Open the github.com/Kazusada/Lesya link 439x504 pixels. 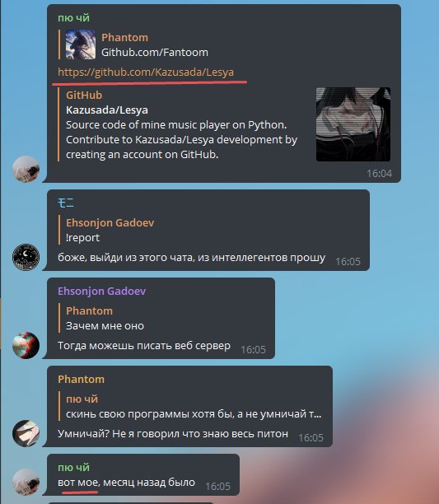point(146,72)
